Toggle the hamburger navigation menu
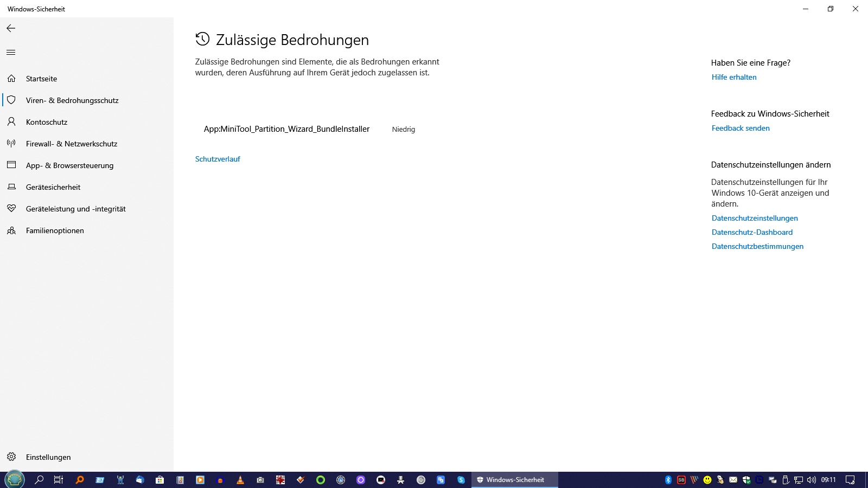This screenshot has height=488, width=868. click(x=11, y=53)
